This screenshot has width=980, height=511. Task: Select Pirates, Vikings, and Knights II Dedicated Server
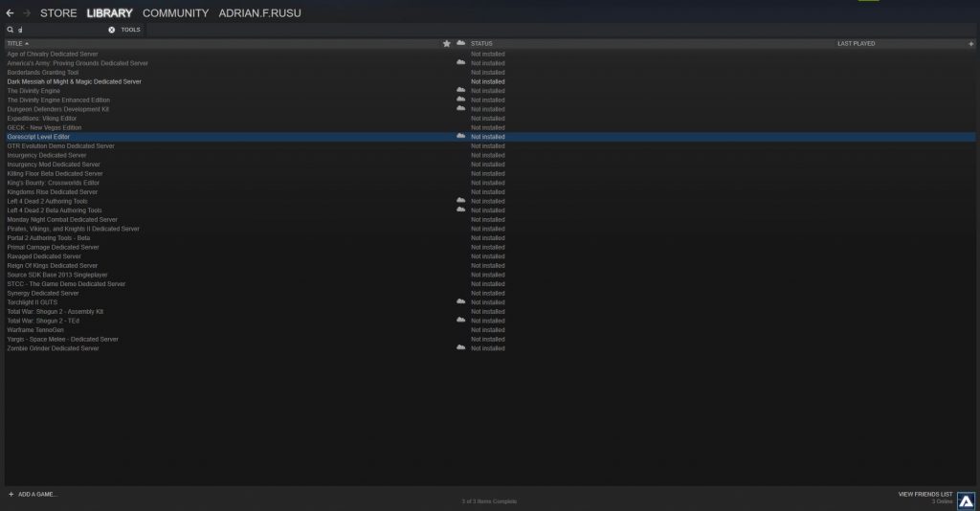click(73, 229)
